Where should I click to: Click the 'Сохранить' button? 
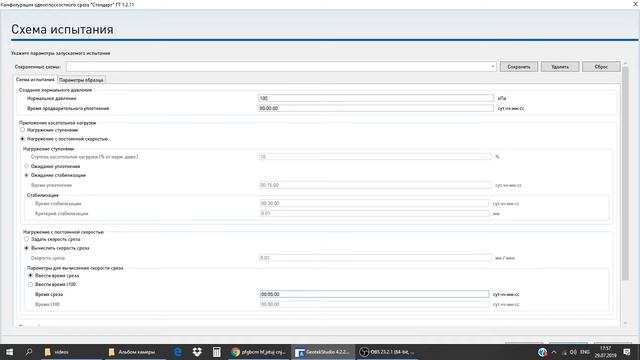click(519, 67)
